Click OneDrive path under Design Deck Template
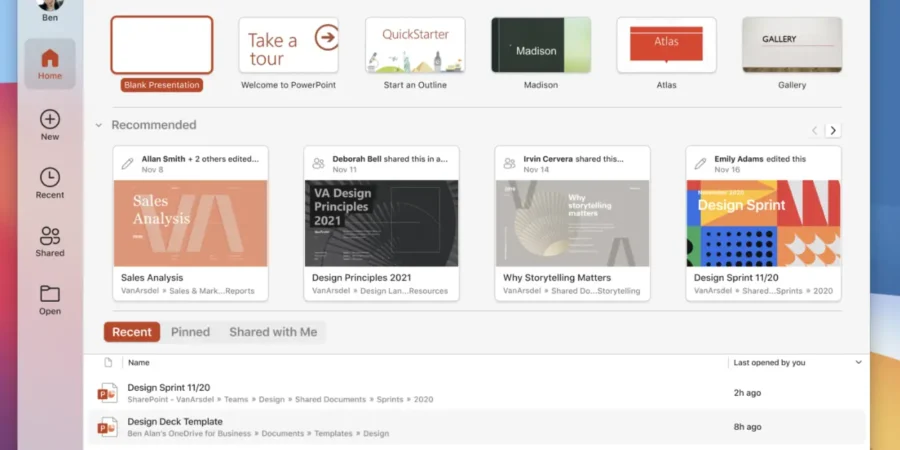The height and width of the screenshot is (450, 900). 258,433
